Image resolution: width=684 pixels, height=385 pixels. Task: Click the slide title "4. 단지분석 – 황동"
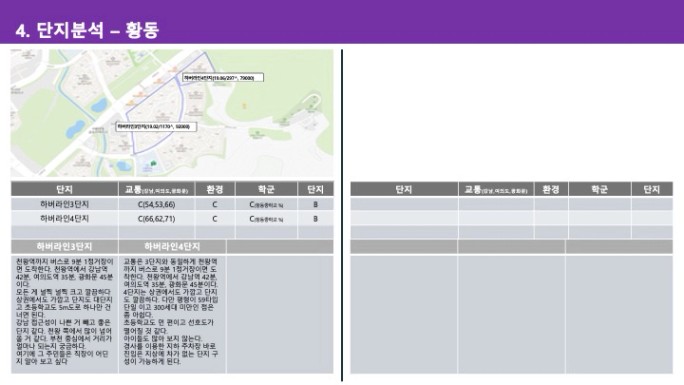pos(87,30)
